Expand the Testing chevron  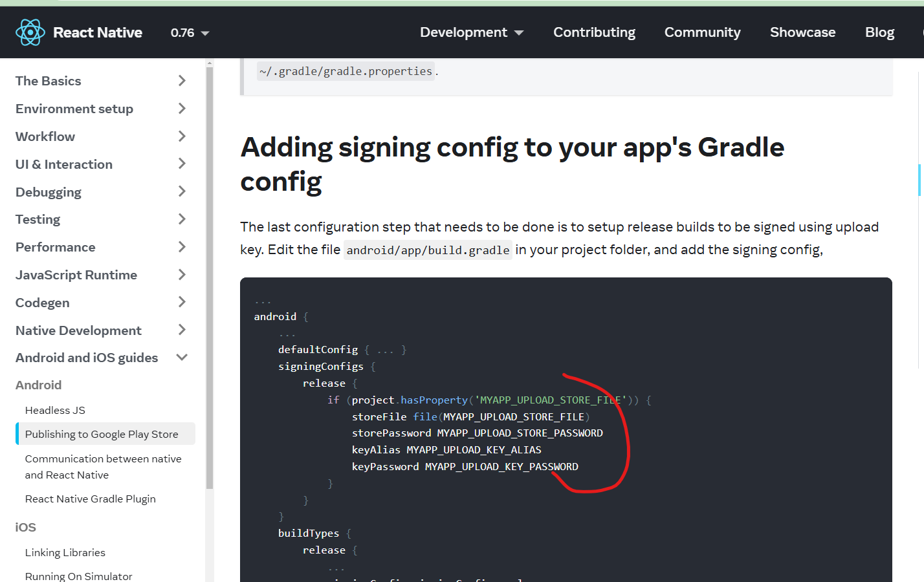pyautogui.click(x=182, y=219)
